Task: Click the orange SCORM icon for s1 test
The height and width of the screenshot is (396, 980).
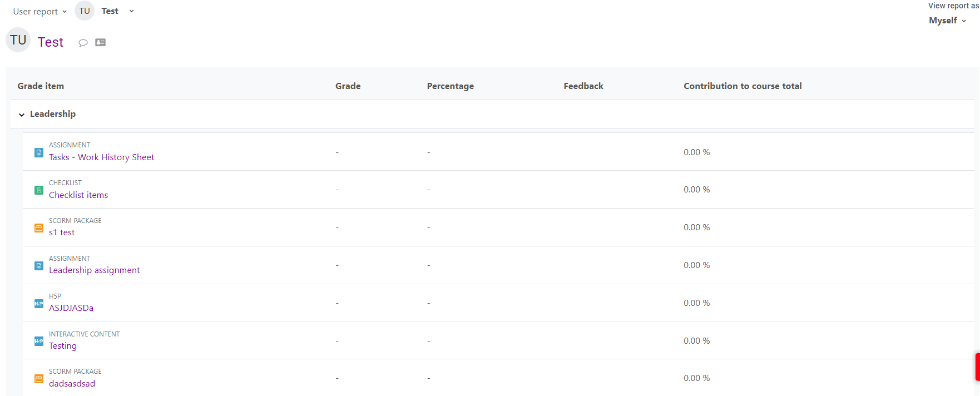Action: 39,228
